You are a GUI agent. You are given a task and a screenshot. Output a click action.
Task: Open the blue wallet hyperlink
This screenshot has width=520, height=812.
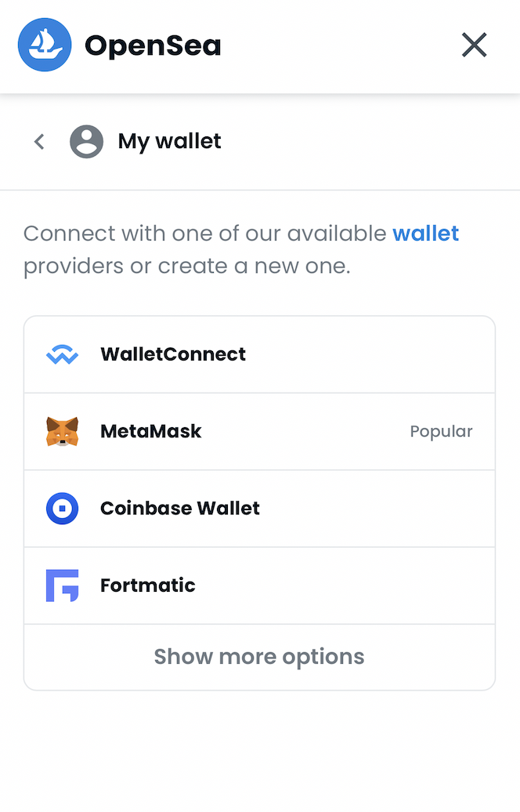click(425, 234)
